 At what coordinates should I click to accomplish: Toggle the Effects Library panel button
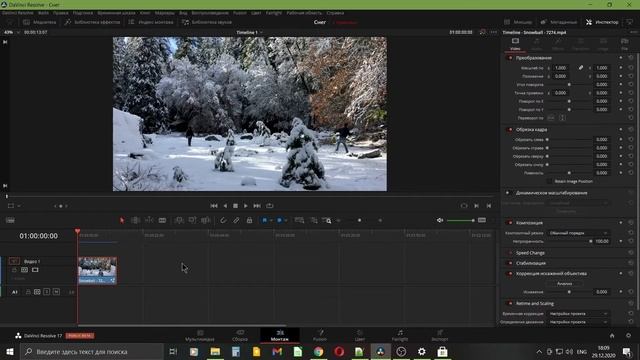pyautogui.click(x=92, y=22)
